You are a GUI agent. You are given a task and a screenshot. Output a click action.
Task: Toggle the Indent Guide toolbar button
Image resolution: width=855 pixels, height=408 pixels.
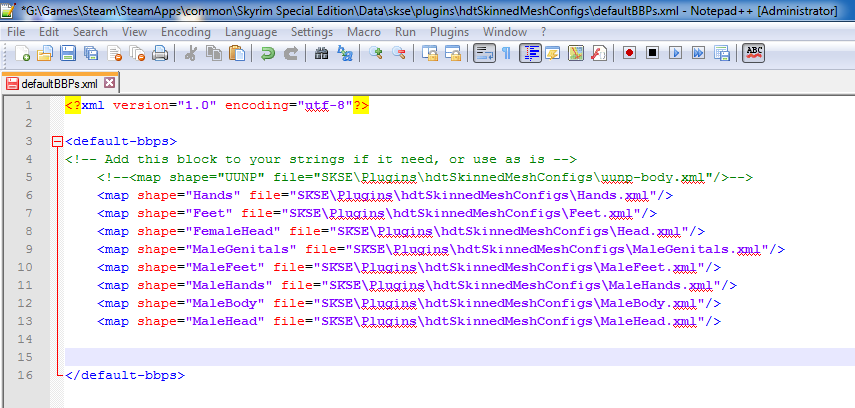pos(530,53)
